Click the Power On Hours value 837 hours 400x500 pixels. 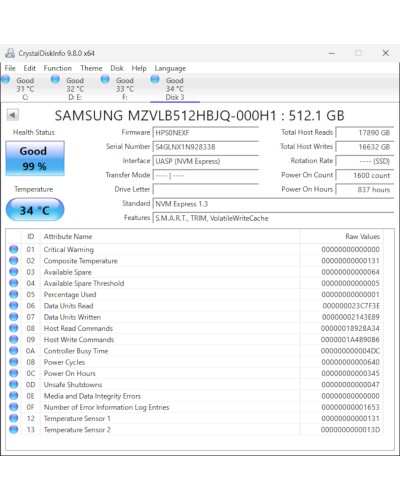tap(365, 190)
